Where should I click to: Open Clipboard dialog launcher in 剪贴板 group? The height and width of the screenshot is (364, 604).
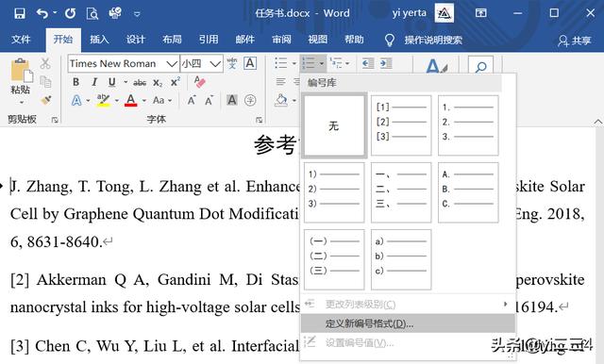click(x=55, y=120)
